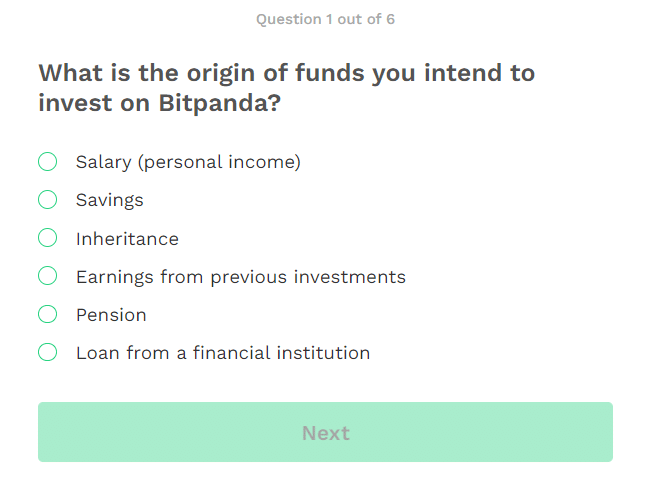
Task: Pick the Inheritance radio option
Action: point(48,238)
